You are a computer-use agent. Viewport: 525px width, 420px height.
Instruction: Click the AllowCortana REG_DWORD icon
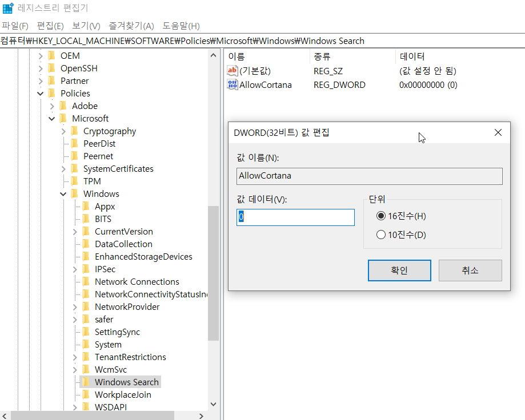pos(233,84)
